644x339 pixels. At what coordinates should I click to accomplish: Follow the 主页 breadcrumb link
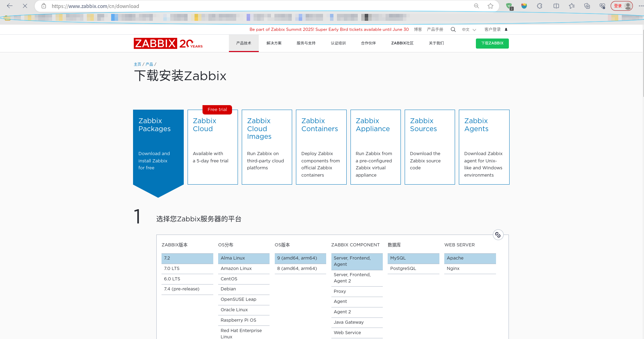(x=138, y=64)
